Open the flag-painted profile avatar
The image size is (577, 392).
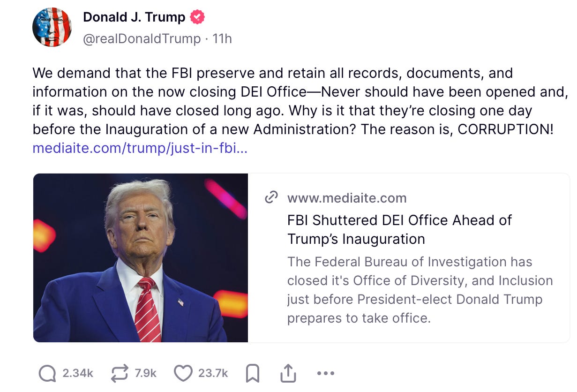click(52, 27)
